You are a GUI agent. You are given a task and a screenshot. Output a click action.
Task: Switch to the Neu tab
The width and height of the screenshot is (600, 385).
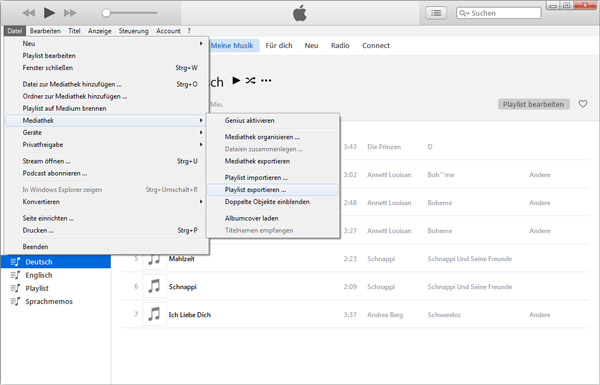(311, 46)
